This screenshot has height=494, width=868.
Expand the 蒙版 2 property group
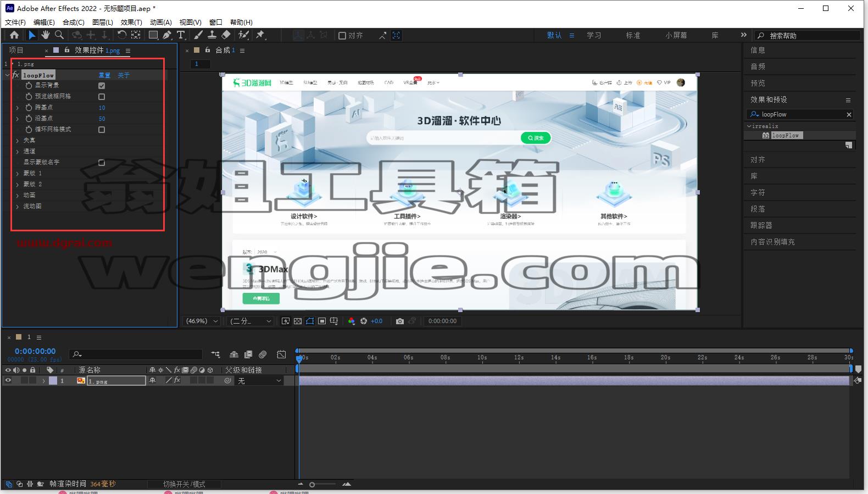tap(18, 185)
